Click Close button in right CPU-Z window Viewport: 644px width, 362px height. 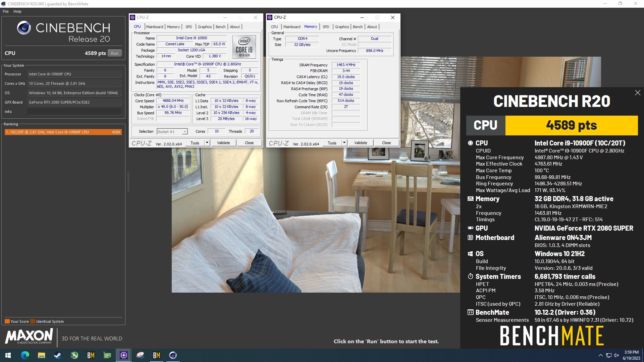coord(386,143)
